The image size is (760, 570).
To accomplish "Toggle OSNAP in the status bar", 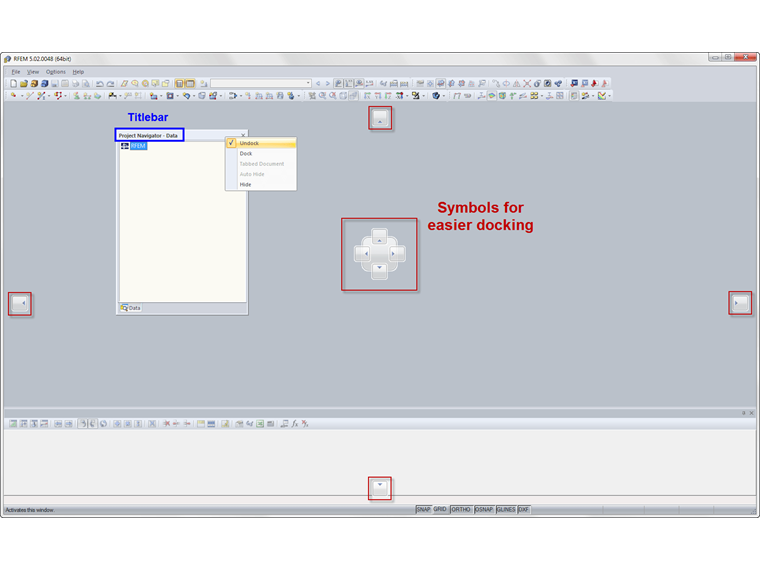I will click(484, 509).
